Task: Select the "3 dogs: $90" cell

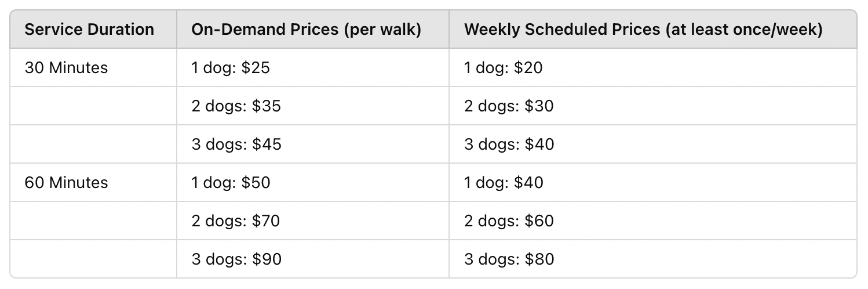Action: click(236, 259)
